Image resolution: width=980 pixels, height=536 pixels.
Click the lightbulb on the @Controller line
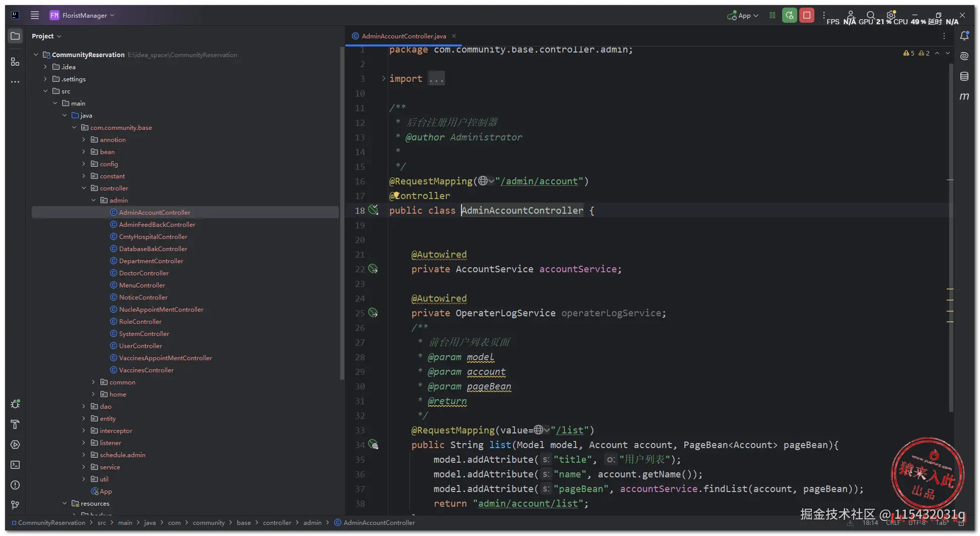tap(396, 195)
